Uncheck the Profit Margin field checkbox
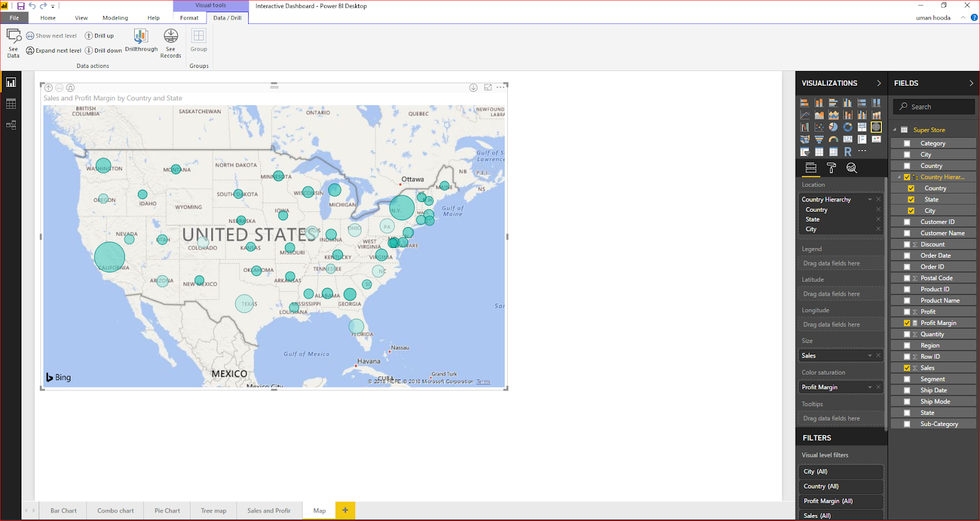The height and width of the screenshot is (521, 980). (x=907, y=323)
